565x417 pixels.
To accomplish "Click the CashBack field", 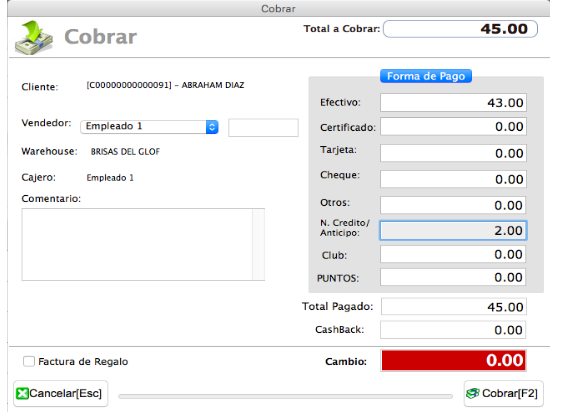I will (453, 330).
